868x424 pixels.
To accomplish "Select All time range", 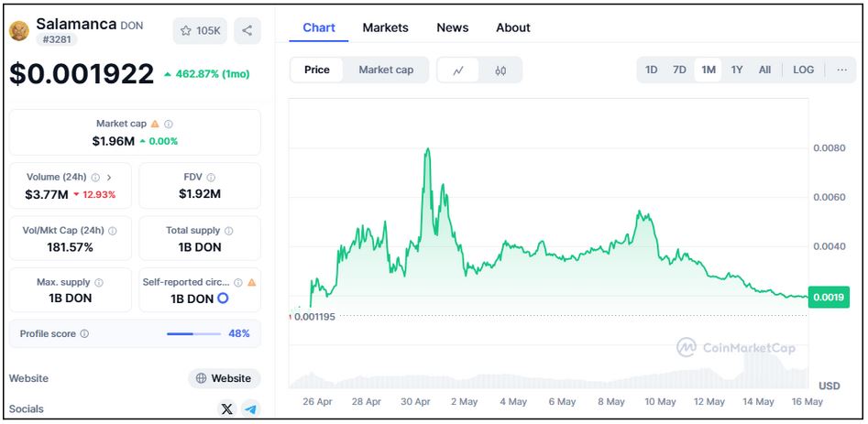I will pyautogui.click(x=764, y=70).
